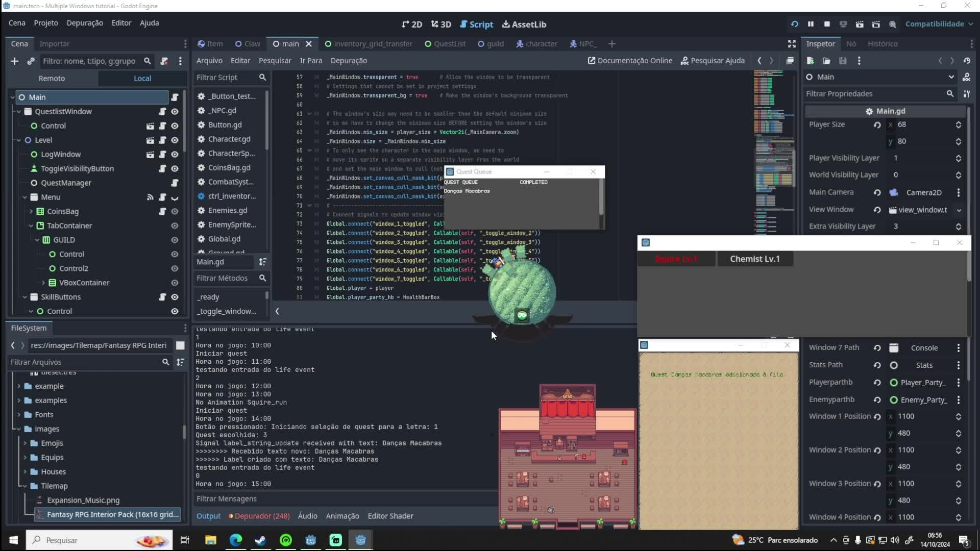The height and width of the screenshot is (551, 980).
Task: Expand the VBoxContainer node
Action: pyautogui.click(x=43, y=283)
